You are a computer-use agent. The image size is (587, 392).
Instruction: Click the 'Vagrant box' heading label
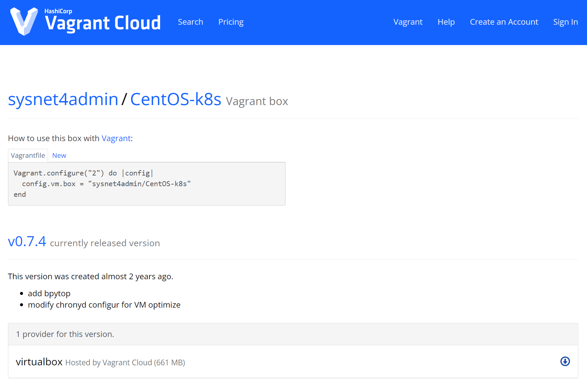[257, 101]
